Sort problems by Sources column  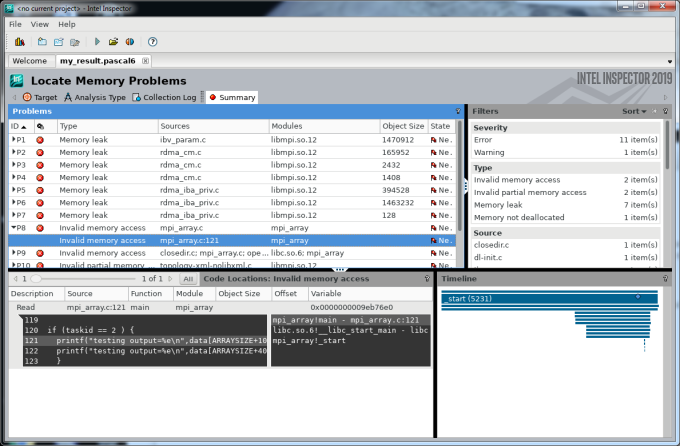point(213,126)
